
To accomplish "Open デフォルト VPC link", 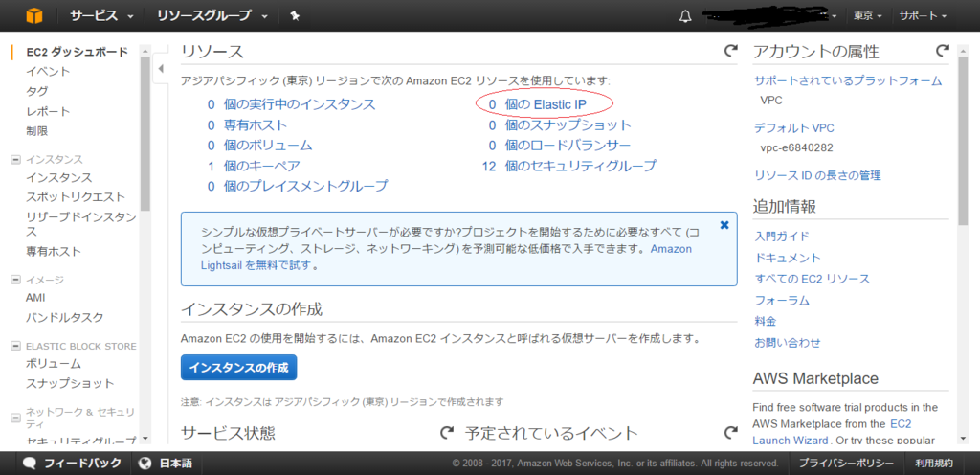I will [793, 128].
